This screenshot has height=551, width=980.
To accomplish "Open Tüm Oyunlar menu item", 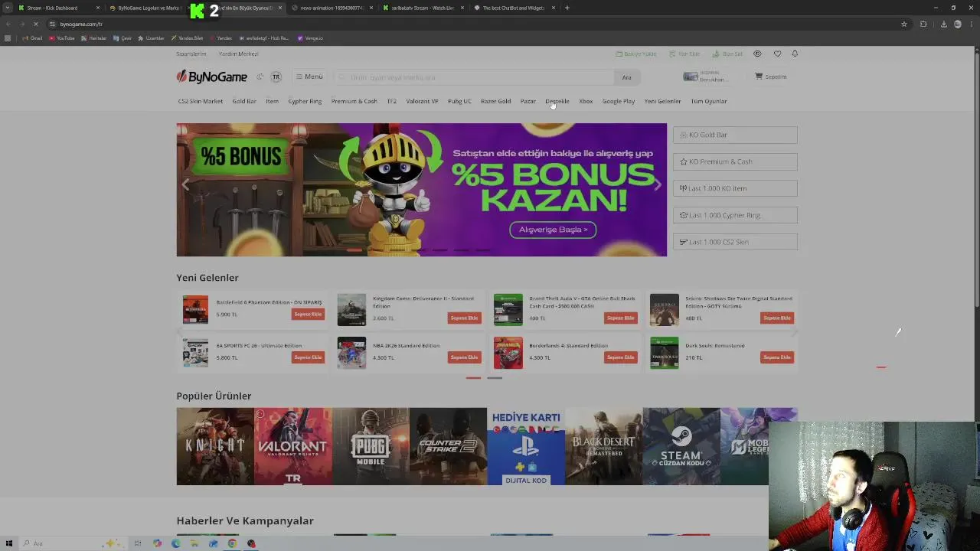I will [x=709, y=101].
